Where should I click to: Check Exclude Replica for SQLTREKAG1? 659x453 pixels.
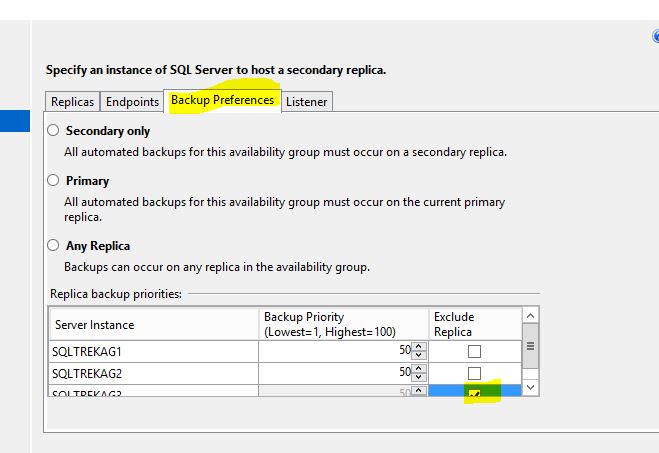(474, 352)
